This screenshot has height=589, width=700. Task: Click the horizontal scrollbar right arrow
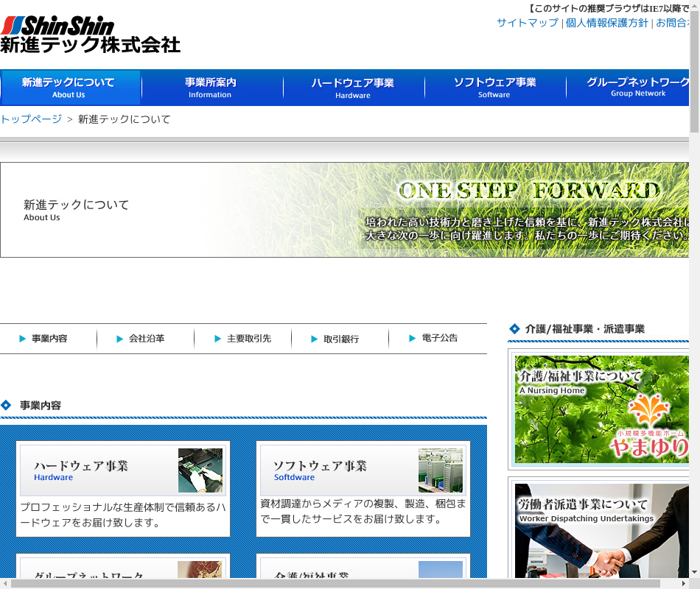(682, 583)
